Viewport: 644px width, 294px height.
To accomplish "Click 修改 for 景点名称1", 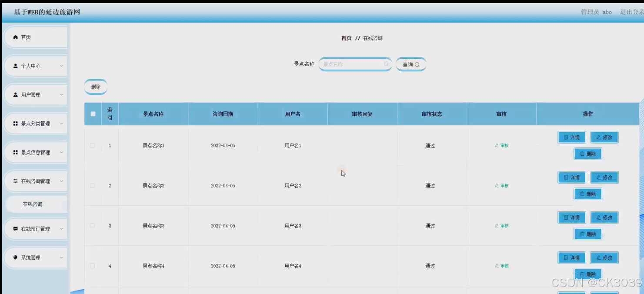I will point(604,137).
